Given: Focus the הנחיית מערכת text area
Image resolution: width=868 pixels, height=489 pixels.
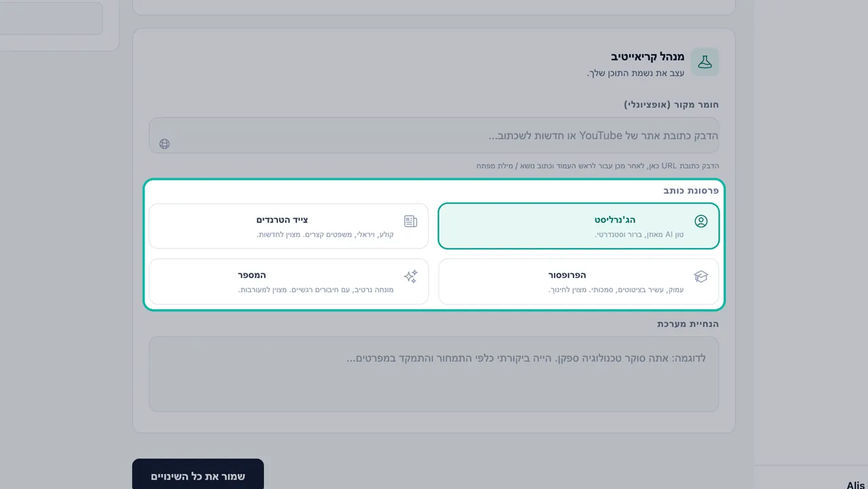Looking at the screenshot, I should [434, 374].
